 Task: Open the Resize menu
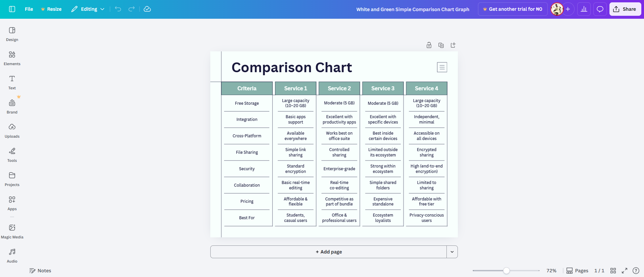click(51, 9)
